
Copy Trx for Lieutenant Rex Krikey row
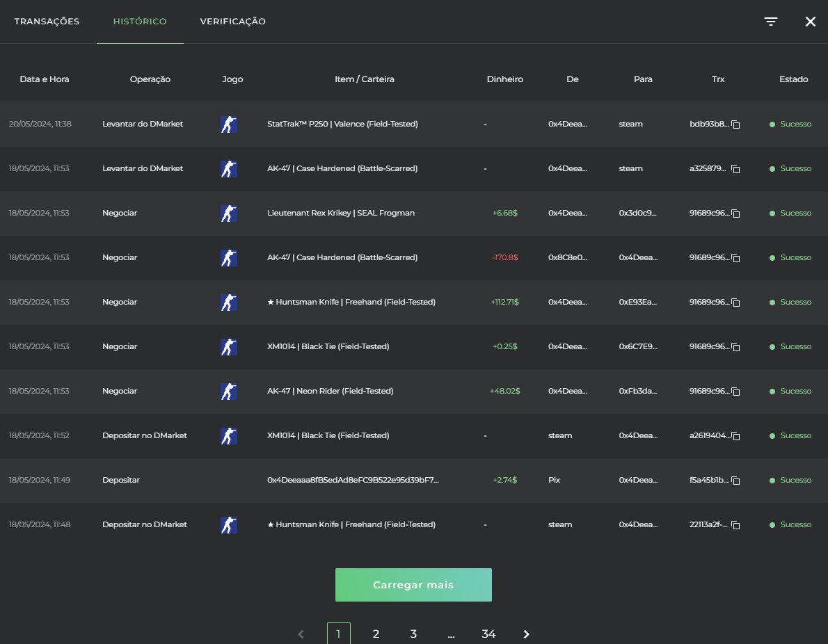[x=735, y=214]
